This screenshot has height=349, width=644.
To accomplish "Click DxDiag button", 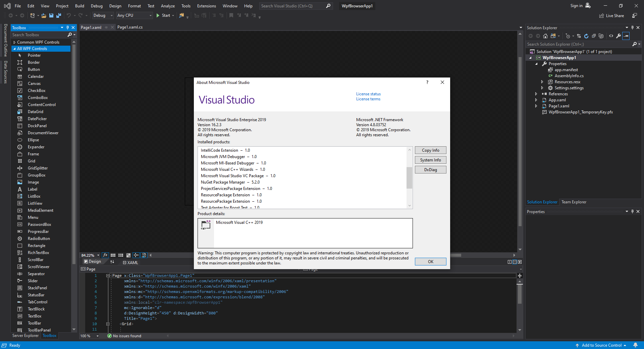I will [x=430, y=170].
